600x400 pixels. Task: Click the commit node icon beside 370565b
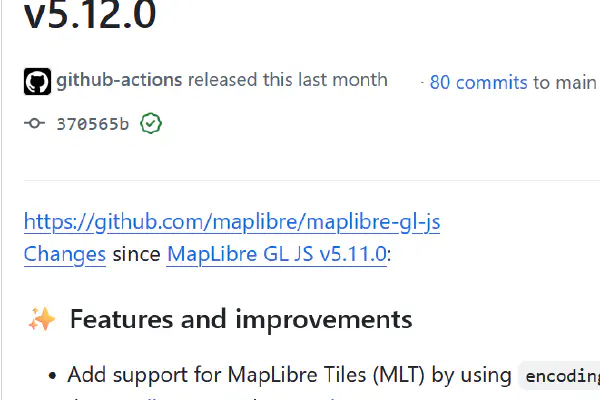pos(36,124)
